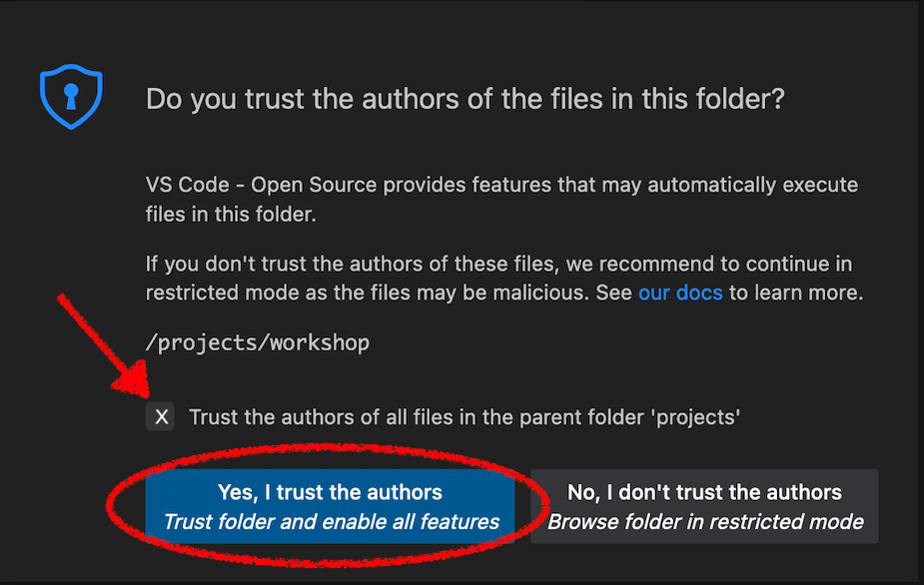Click the X mark inside the checkbox
The height and width of the screenshot is (585, 924).
coord(161,417)
